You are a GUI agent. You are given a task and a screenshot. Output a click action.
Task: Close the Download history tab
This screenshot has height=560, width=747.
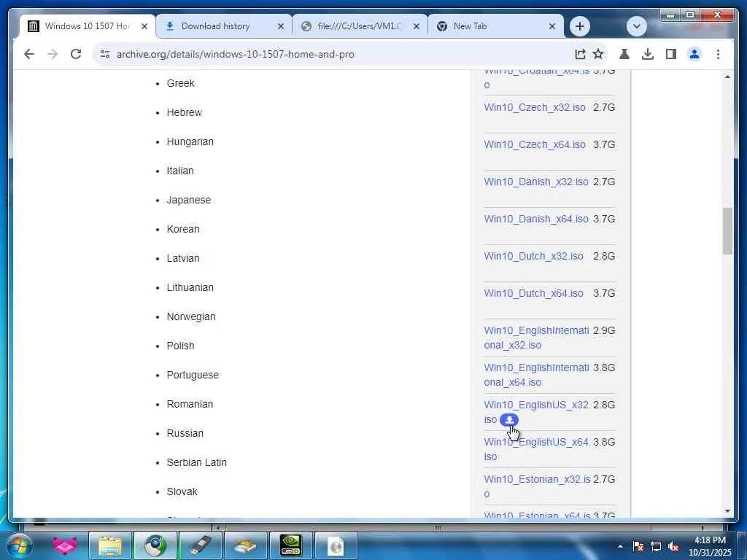point(281,26)
